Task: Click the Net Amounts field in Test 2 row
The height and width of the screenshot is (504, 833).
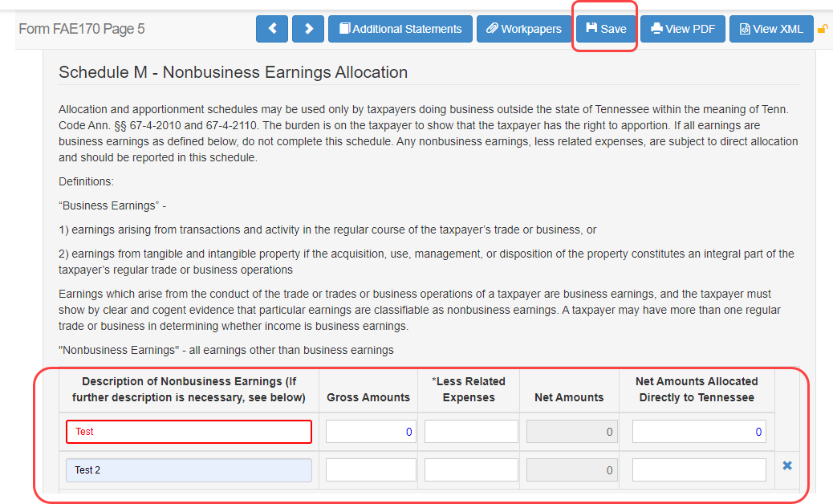Action: point(571,470)
